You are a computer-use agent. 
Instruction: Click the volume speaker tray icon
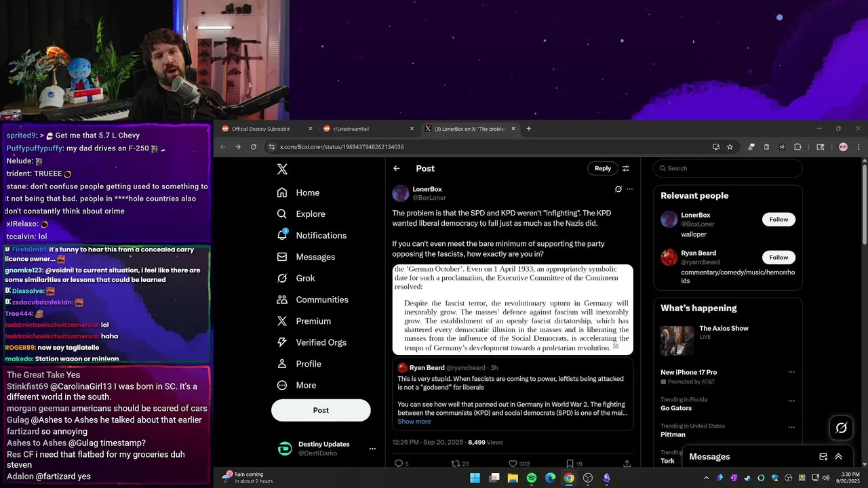tap(827, 478)
